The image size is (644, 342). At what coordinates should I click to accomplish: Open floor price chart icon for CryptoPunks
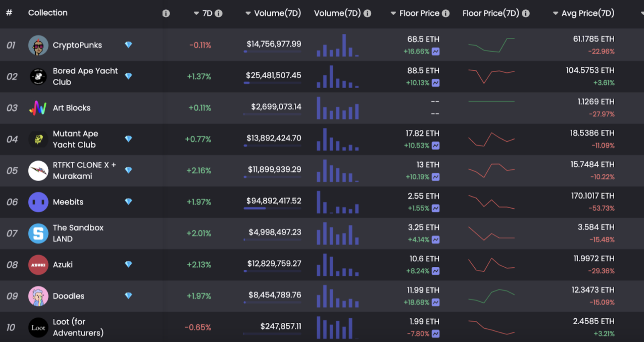click(x=435, y=51)
